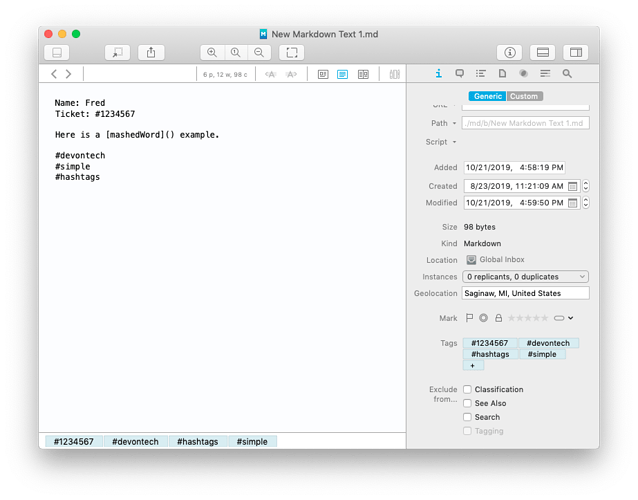Toggle the sidebar button in the toolbar
Screen dimensions: 638x500
point(57,52)
